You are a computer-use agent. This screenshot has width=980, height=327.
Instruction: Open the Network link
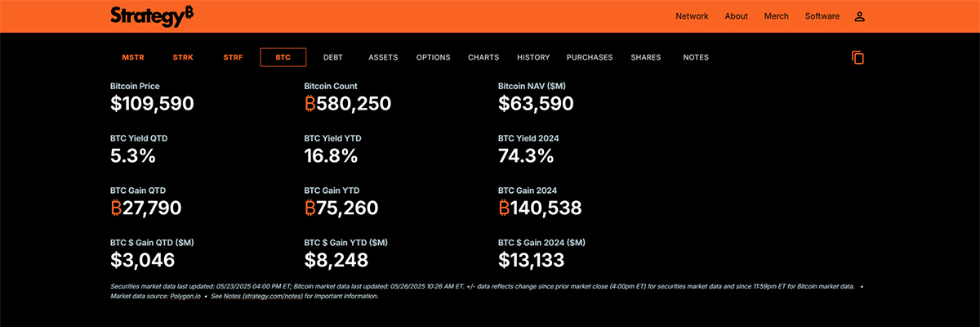692,16
